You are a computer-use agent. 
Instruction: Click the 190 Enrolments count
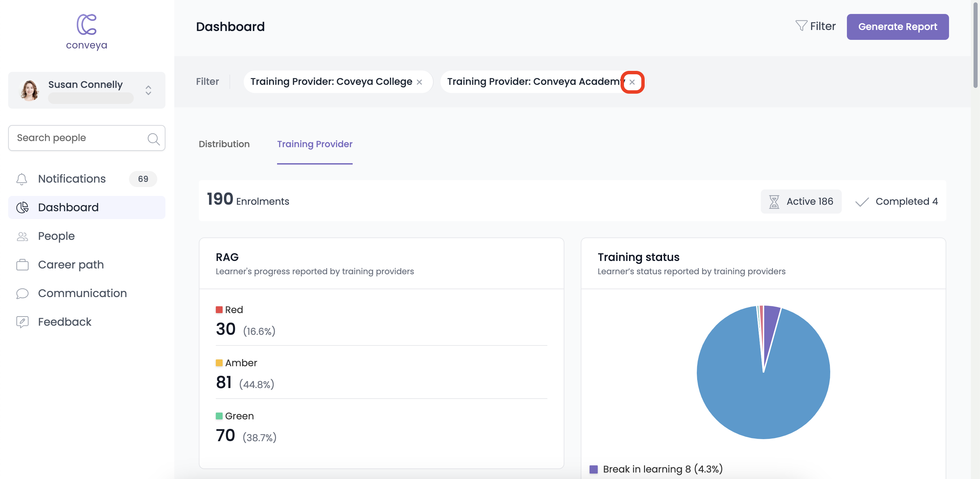point(248,200)
